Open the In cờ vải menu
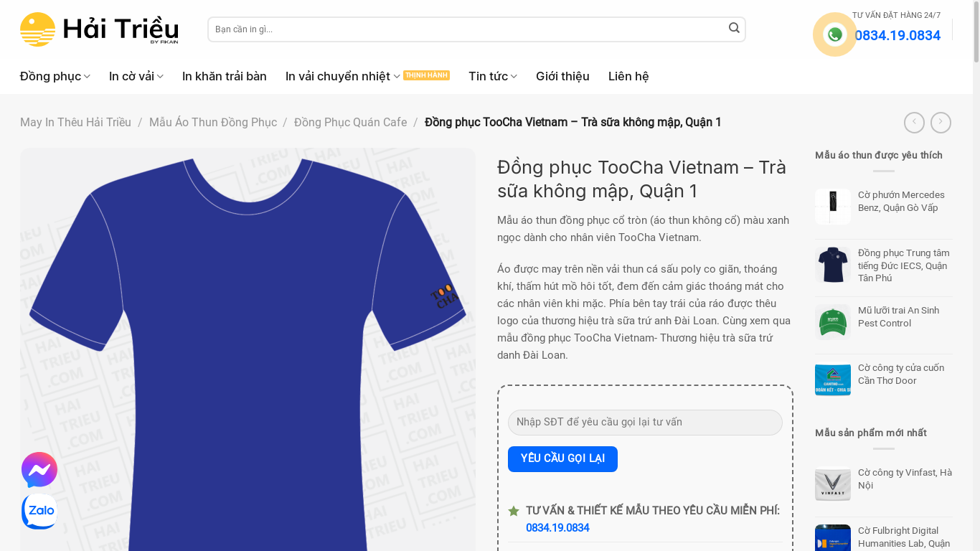 (x=131, y=76)
